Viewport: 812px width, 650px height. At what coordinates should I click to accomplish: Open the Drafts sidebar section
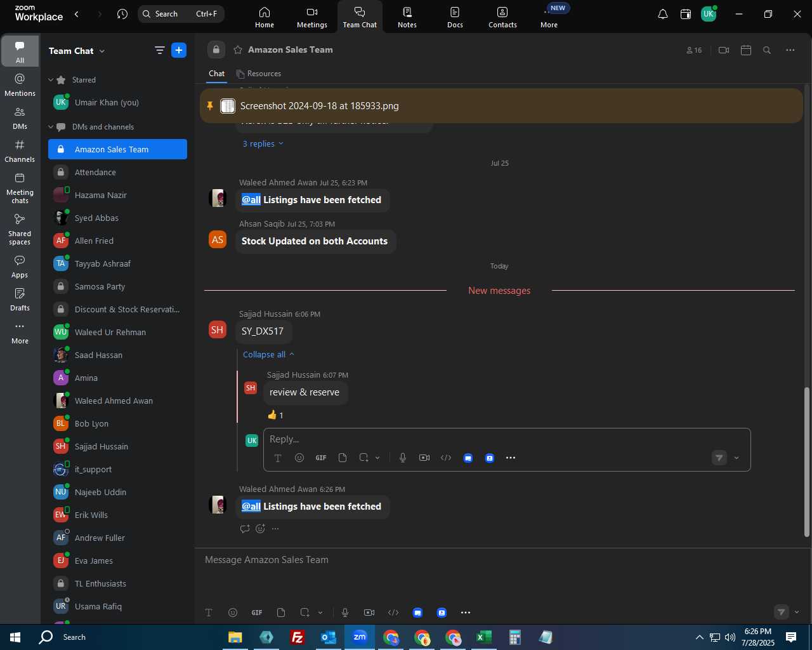tap(20, 300)
